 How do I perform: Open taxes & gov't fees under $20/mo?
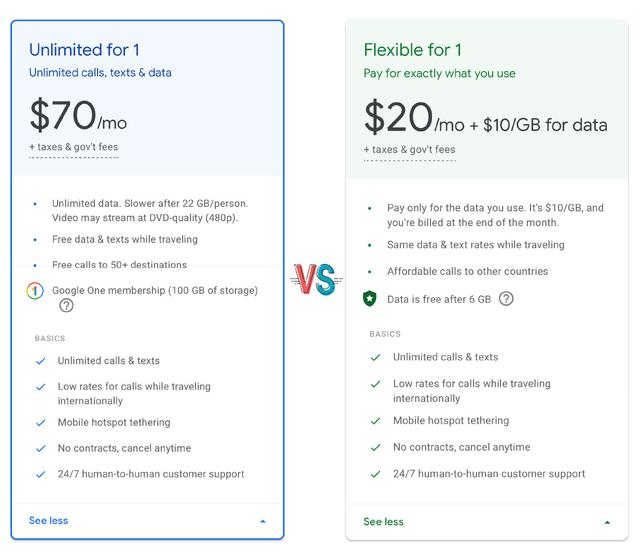409,150
